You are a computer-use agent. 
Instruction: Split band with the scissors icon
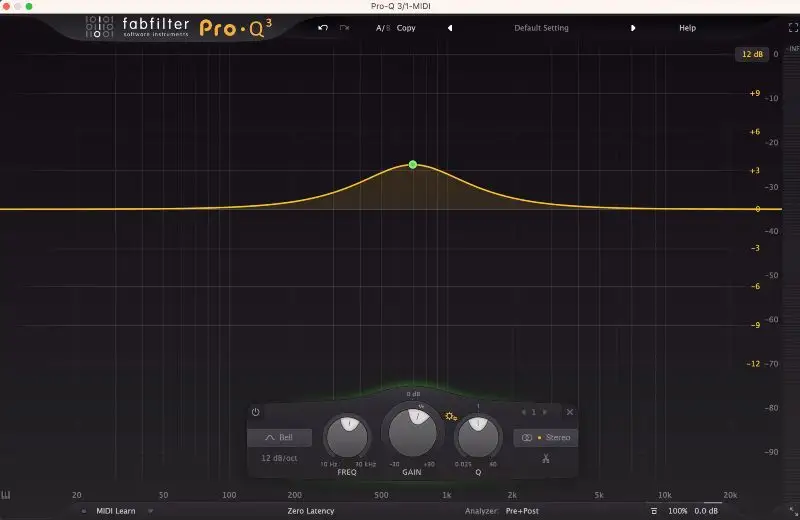546,459
